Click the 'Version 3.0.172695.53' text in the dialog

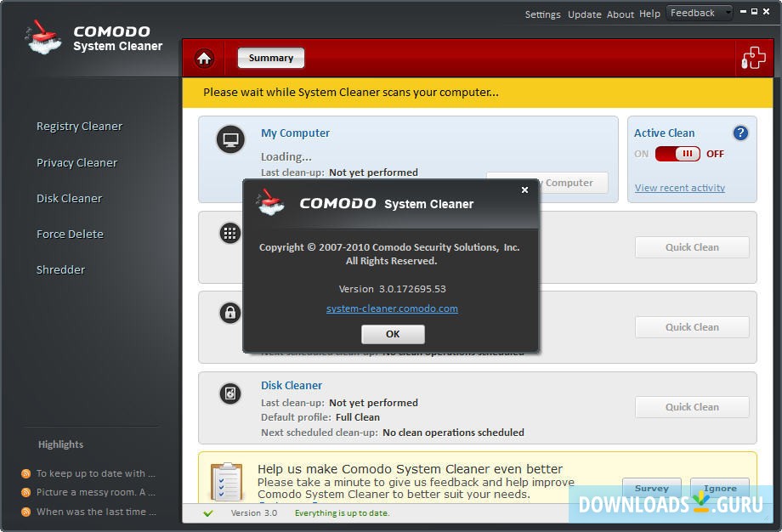tap(392, 289)
